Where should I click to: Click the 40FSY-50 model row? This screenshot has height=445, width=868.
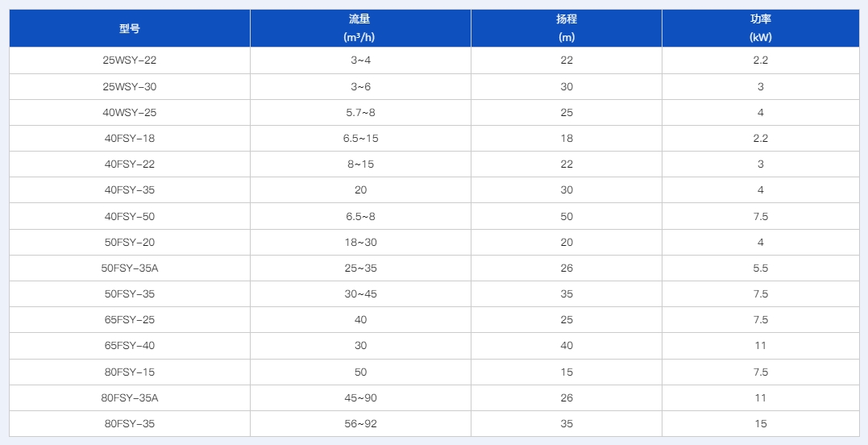tap(130, 216)
